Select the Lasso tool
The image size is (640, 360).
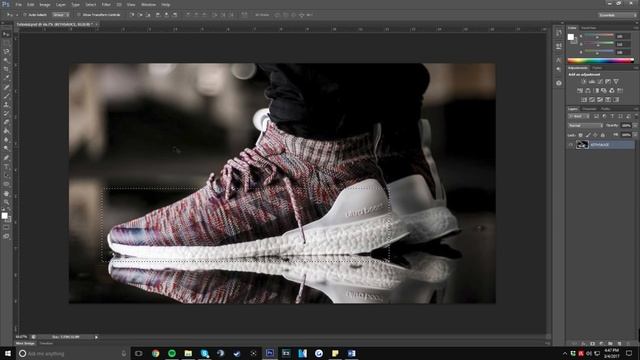tap(6, 51)
